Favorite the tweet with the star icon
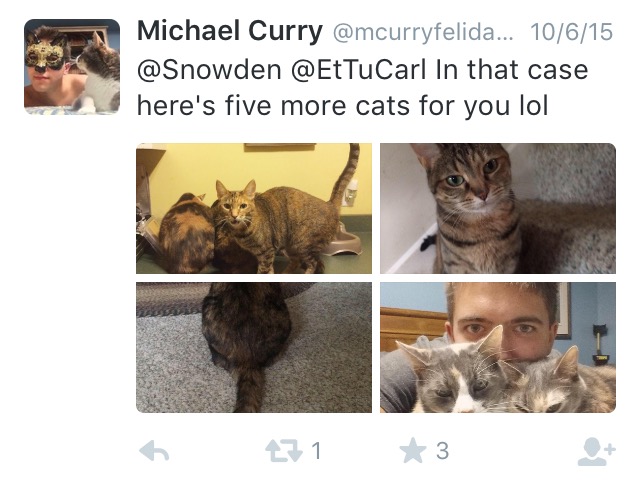The height and width of the screenshot is (485, 640). (413, 450)
